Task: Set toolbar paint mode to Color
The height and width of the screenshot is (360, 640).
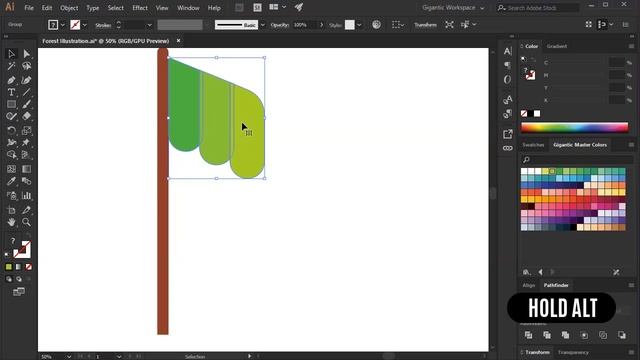Action: point(9,267)
